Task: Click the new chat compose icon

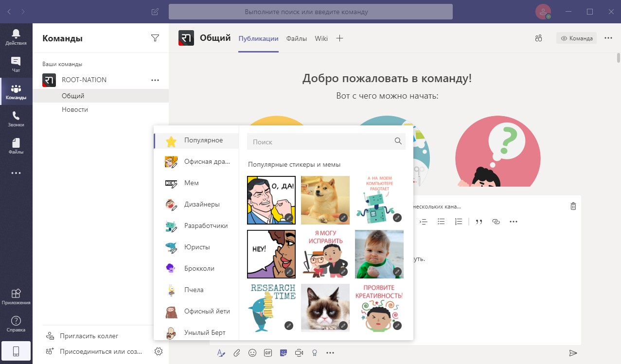Action: (x=155, y=12)
